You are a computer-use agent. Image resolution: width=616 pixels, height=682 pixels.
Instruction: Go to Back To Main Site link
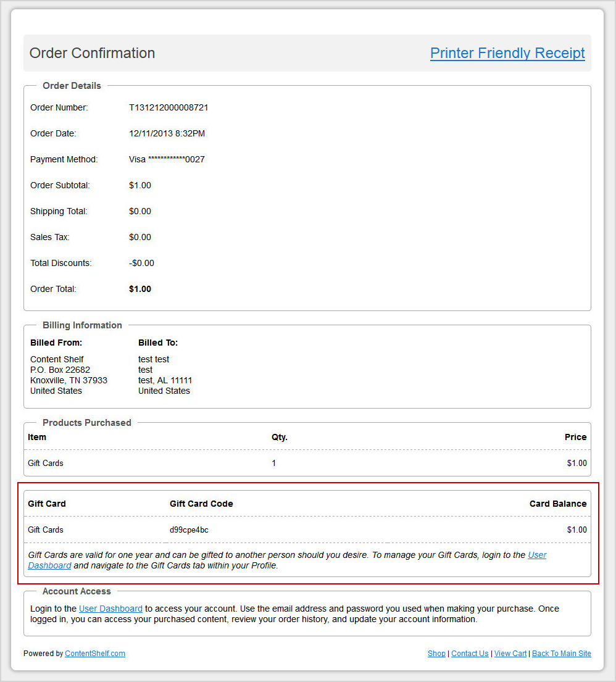point(561,654)
